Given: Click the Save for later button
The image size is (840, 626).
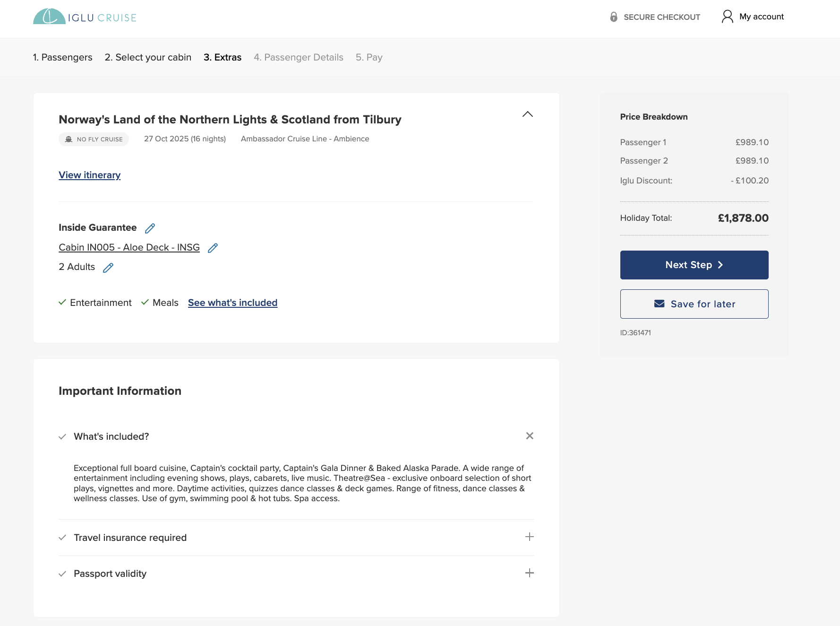Looking at the screenshot, I should click(694, 304).
